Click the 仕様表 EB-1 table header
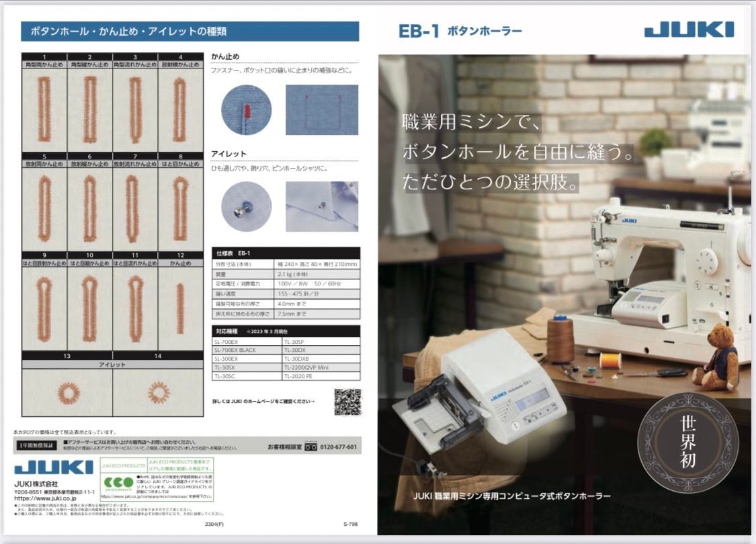Image resolution: width=756 pixels, height=544 pixels. click(x=286, y=253)
